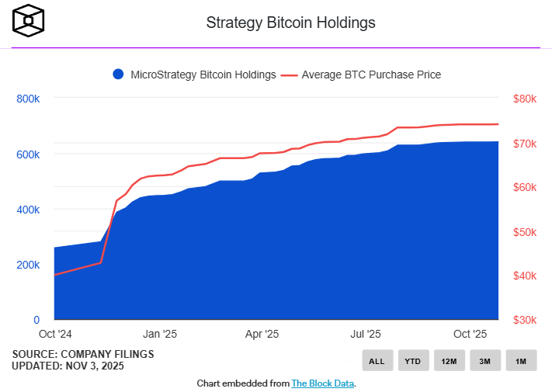The width and height of the screenshot is (552, 392).
Task: Click the red legend line marker
Action: tap(290, 75)
